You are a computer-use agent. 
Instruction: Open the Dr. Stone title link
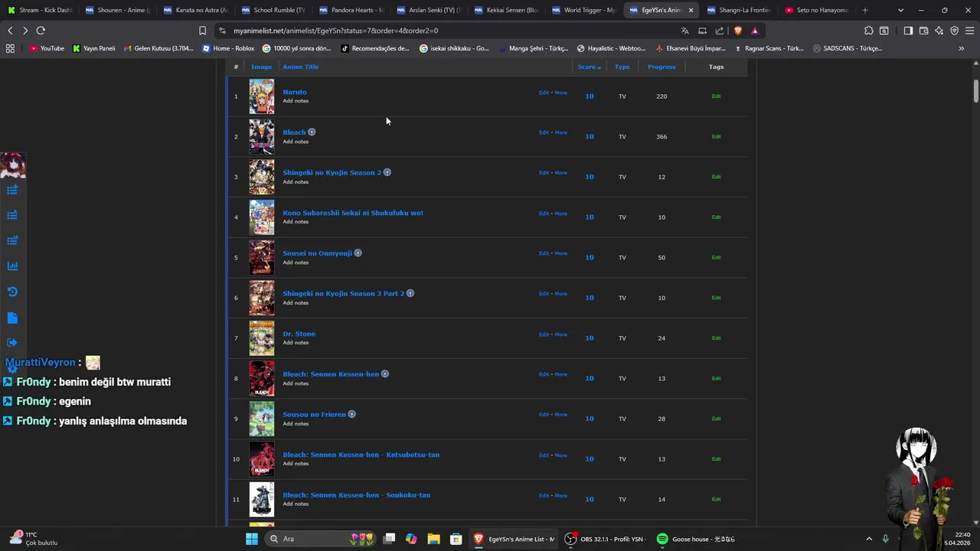pyautogui.click(x=299, y=334)
